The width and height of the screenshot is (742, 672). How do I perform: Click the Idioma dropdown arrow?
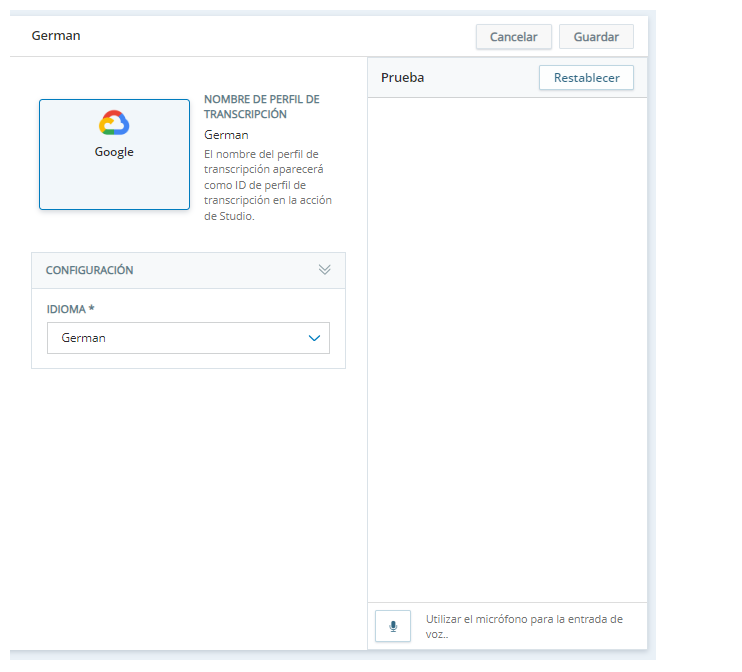pyautogui.click(x=314, y=338)
